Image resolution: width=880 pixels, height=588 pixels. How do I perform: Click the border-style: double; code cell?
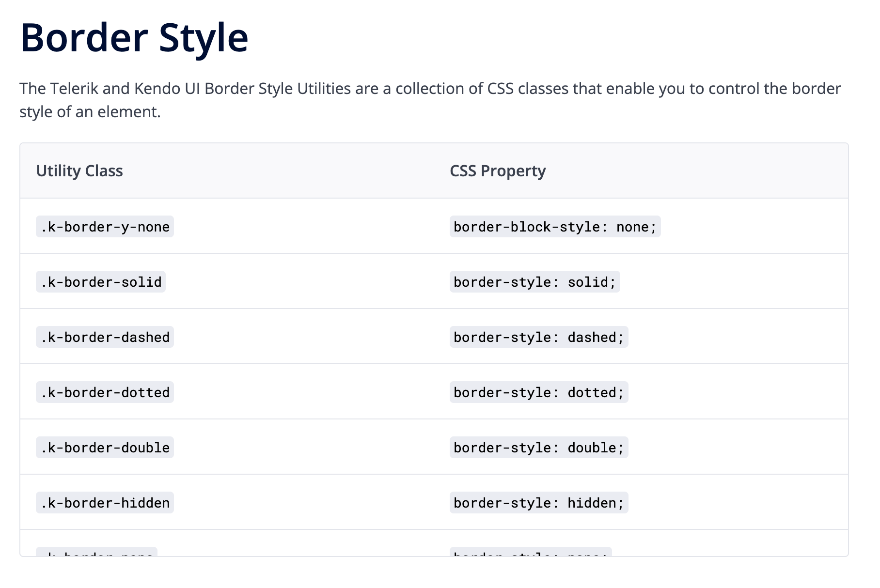pyautogui.click(x=539, y=448)
